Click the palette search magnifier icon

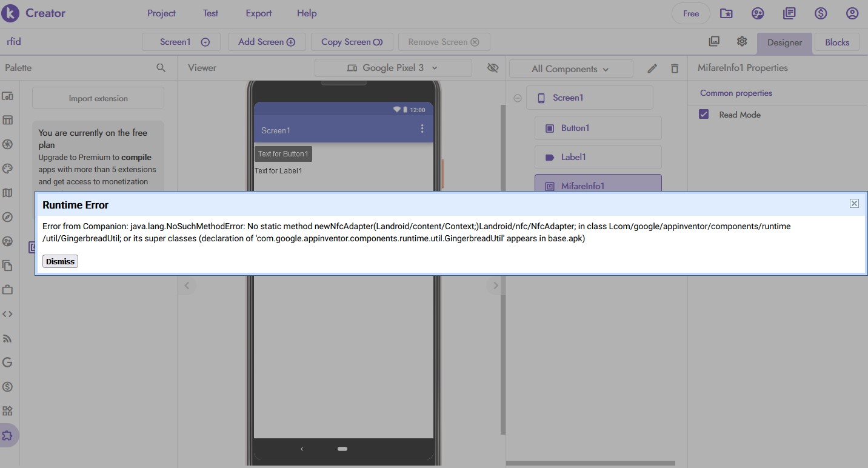coord(161,68)
